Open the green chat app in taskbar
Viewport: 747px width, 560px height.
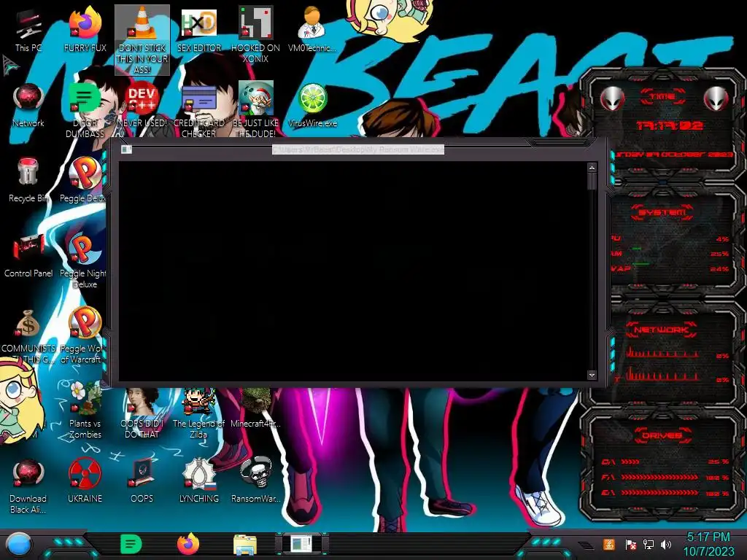pos(131,544)
